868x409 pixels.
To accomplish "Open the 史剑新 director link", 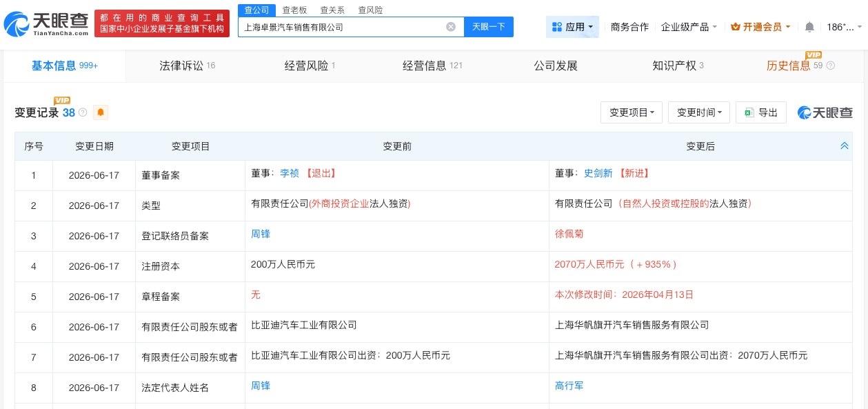I will [x=598, y=173].
